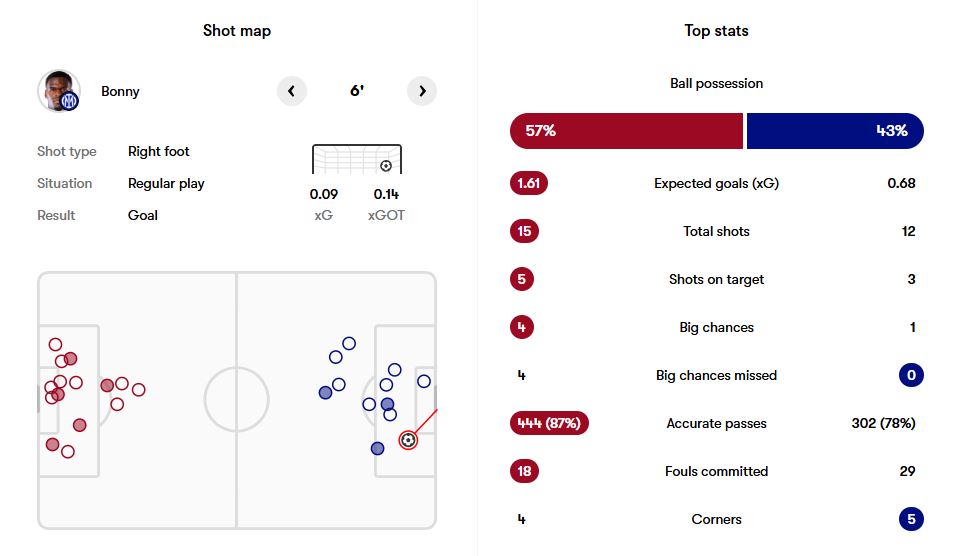Viewport: 953px width, 556px height.
Task: Select the Shot map heading
Action: [237, 30]
